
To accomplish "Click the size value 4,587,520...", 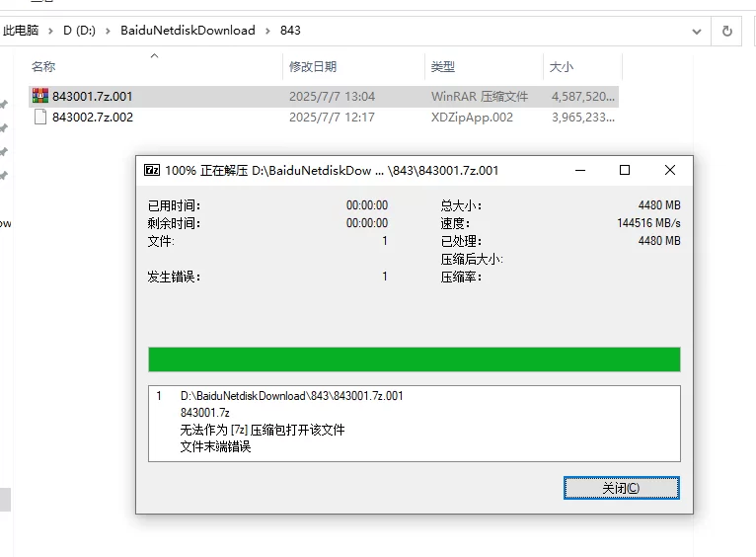I will point(583,97).
